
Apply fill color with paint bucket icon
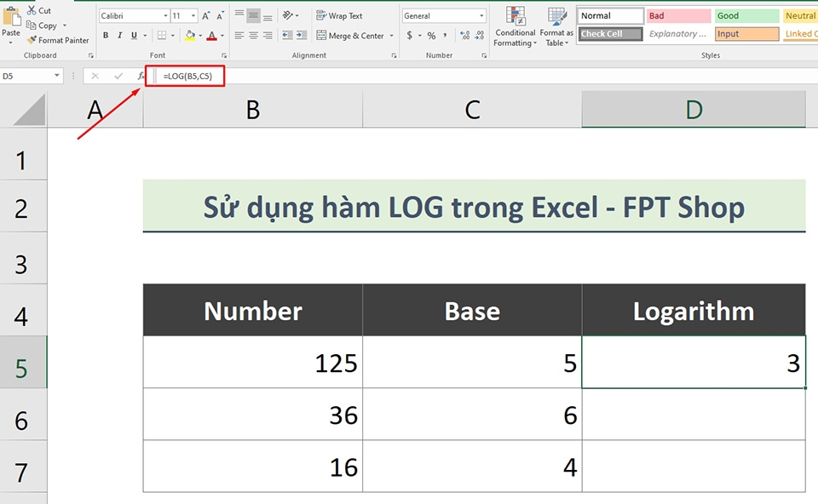point(190,36)
